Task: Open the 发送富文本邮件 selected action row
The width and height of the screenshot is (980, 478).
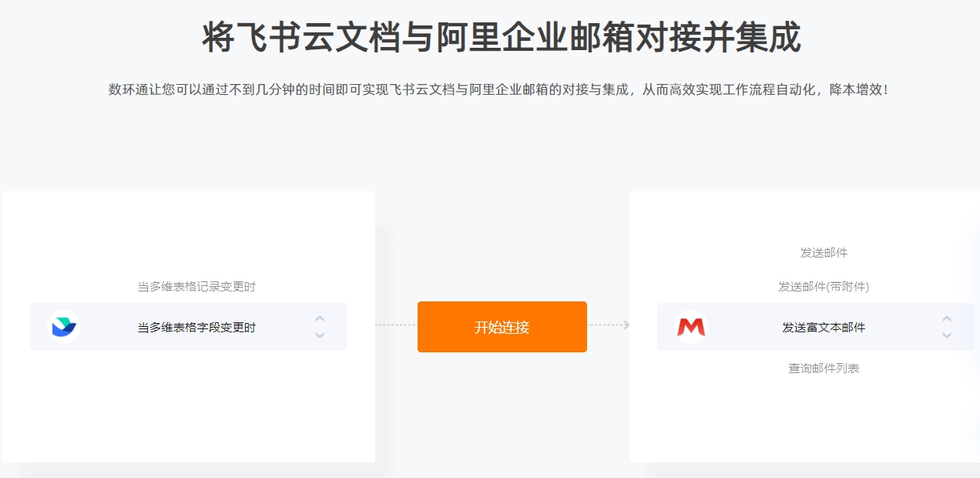Action: [x=815, y=327]
